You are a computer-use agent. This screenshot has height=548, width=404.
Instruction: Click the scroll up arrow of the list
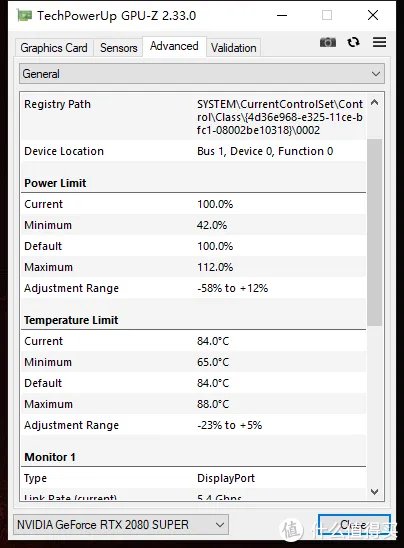point(375,102)
